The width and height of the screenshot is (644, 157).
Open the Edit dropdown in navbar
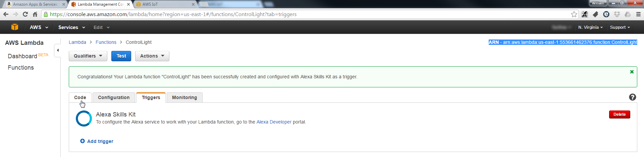click(102, 27)
